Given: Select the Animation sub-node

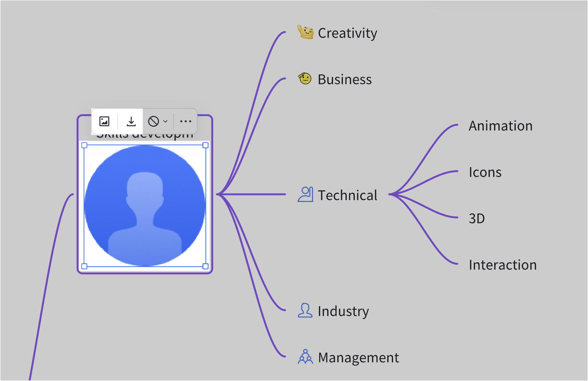Looking at the screenshot, I should 500,126.
